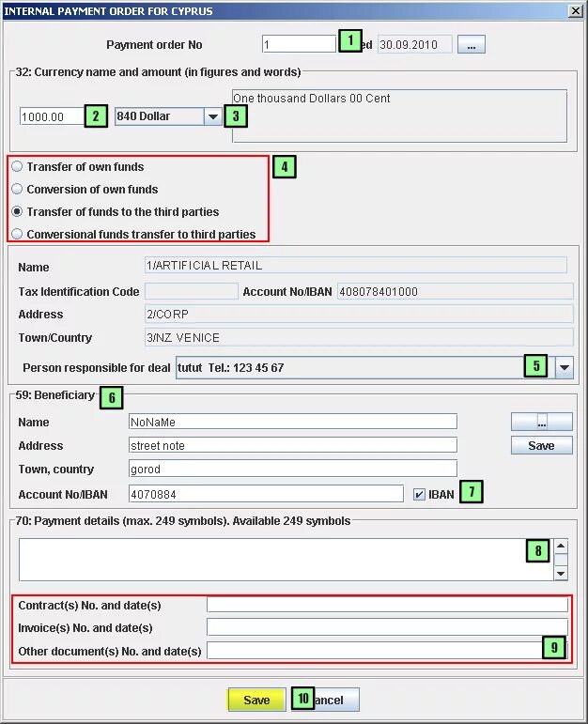
Task: Click payment details scrollbar down arrow
Action: click(x=561, y=574)
